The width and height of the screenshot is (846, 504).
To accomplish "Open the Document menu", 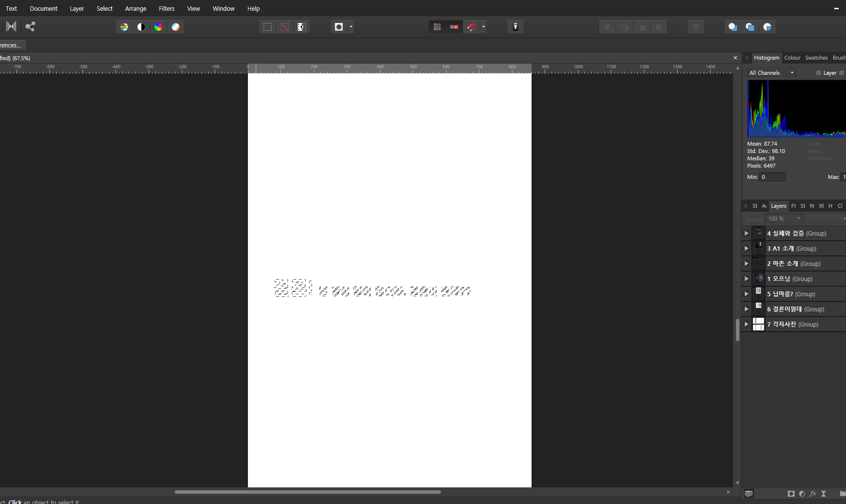I will pyautogui.click(x=44, y=9).
